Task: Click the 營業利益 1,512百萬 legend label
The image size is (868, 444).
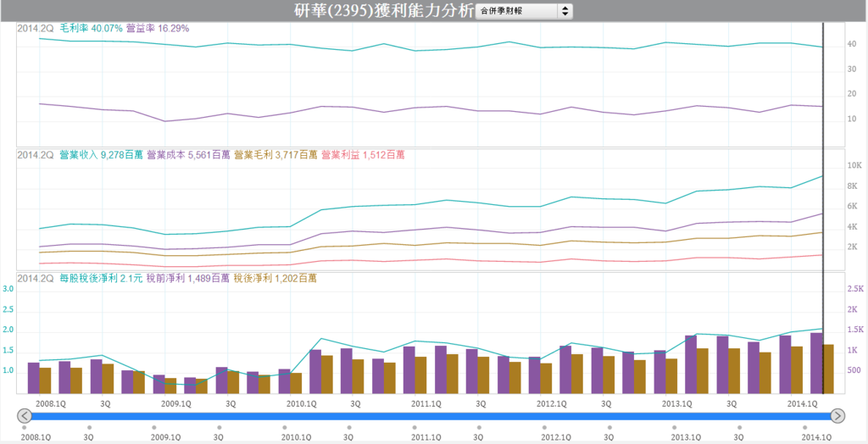Action: [363, 155]
